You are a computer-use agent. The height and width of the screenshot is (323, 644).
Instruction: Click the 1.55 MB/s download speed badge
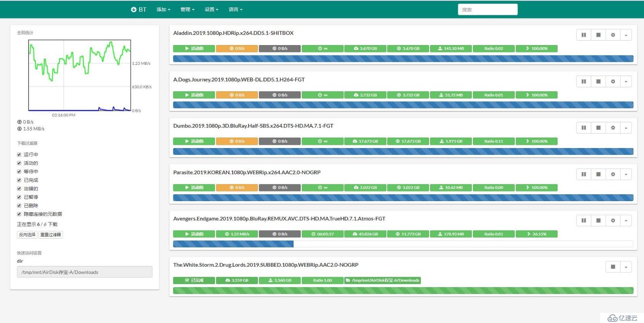(x=237, y=234)
